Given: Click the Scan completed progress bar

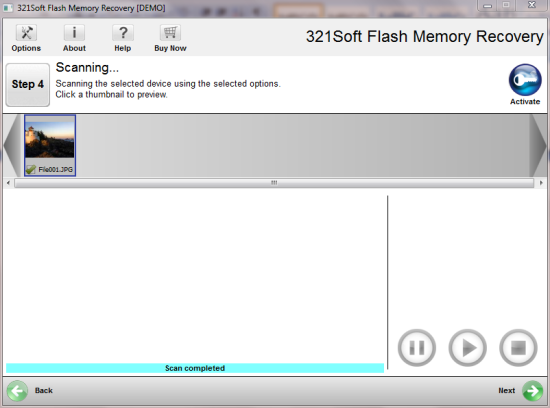Looking at the screenshot, I should (x=195, y=368).
